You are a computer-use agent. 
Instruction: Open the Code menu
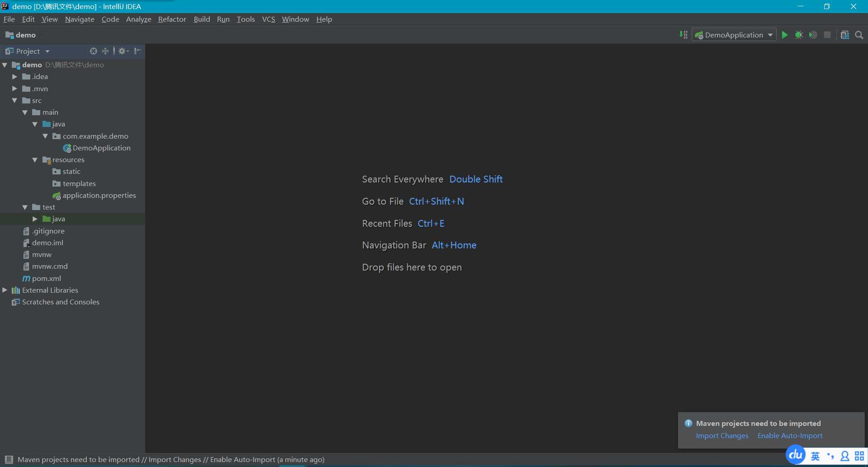point(110,19)
